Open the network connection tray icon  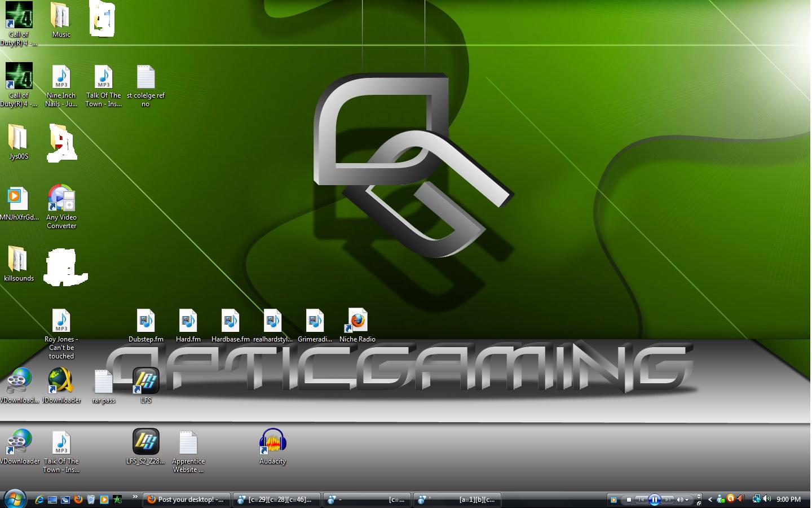click(x=756, y=499)
